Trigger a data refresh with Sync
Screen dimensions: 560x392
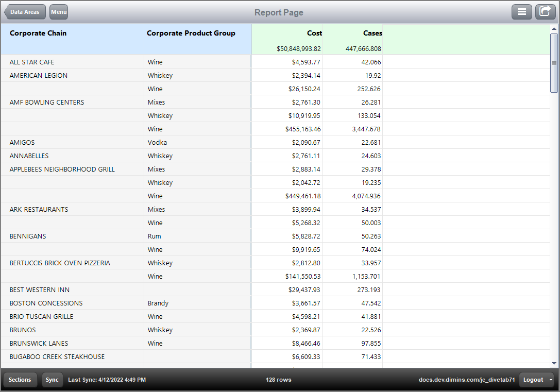coord(52,380)
